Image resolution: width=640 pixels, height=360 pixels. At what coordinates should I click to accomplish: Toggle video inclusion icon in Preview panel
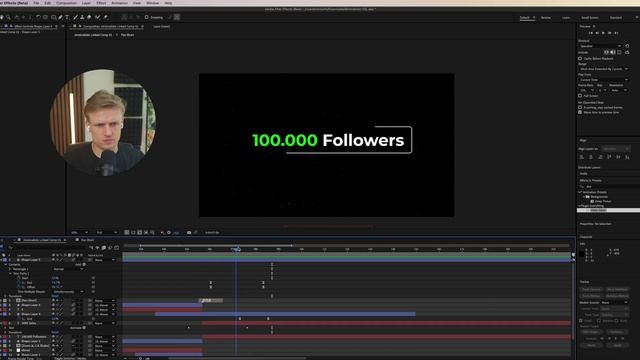607,52
